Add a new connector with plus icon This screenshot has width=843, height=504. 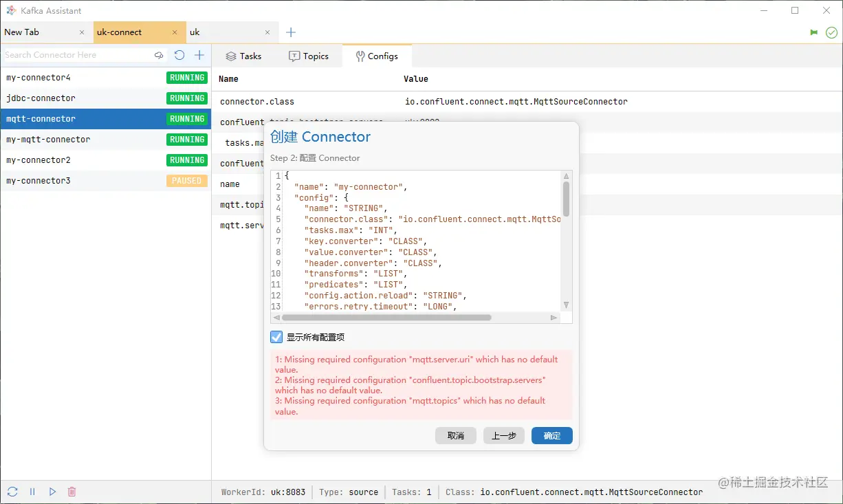click(x=199, y=55)
